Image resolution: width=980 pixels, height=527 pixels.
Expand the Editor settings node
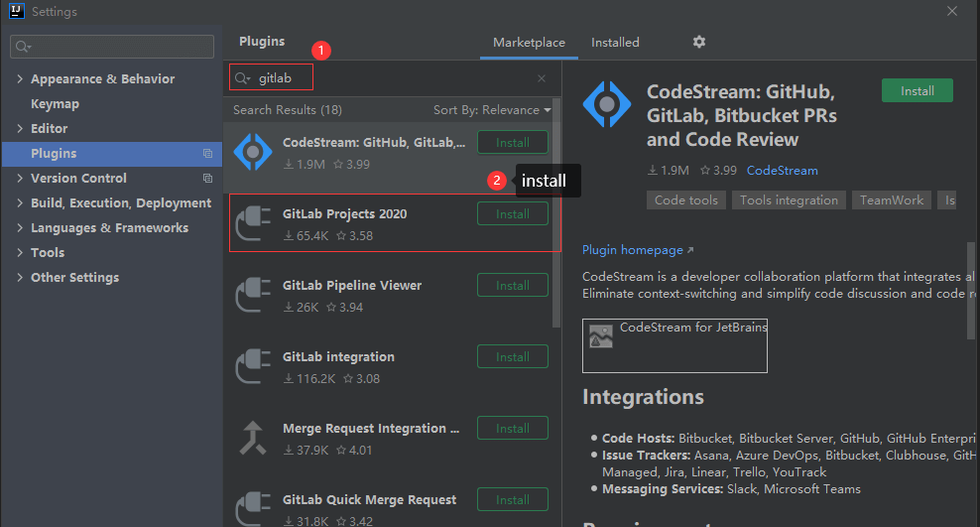pyautogui.click(x=20, y=128)
